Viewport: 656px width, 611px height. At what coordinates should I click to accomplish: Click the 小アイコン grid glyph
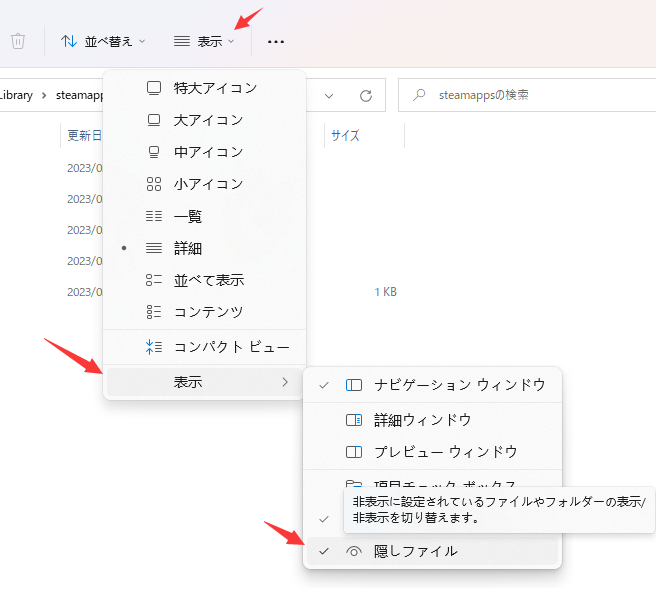tap(154, 184)
